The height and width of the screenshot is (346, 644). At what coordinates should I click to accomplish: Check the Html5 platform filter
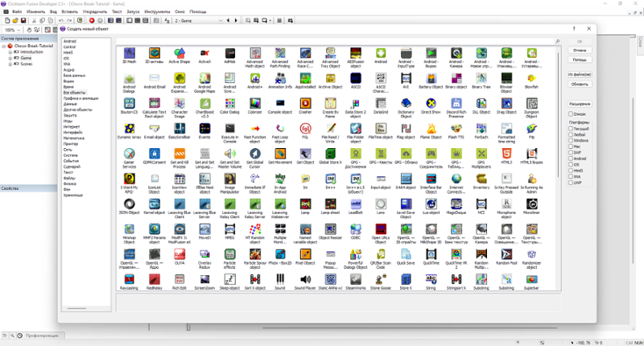click(x=571, y=171)
